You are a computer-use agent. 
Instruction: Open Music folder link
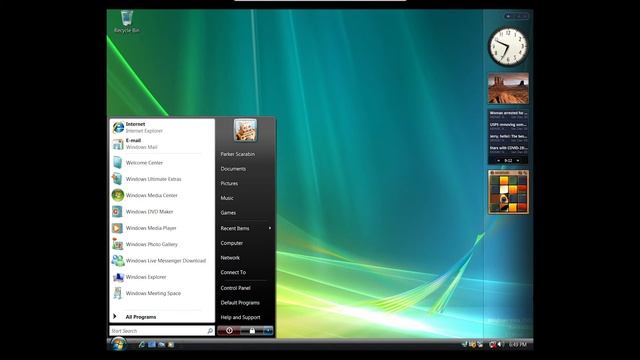click(x=227, y=198)
